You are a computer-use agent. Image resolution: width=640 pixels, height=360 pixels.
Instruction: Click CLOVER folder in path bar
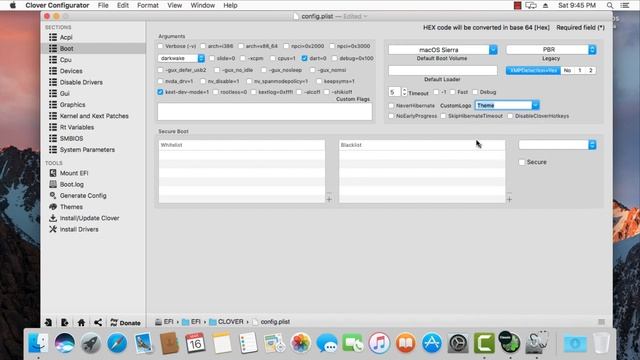[x=226, y=322]
